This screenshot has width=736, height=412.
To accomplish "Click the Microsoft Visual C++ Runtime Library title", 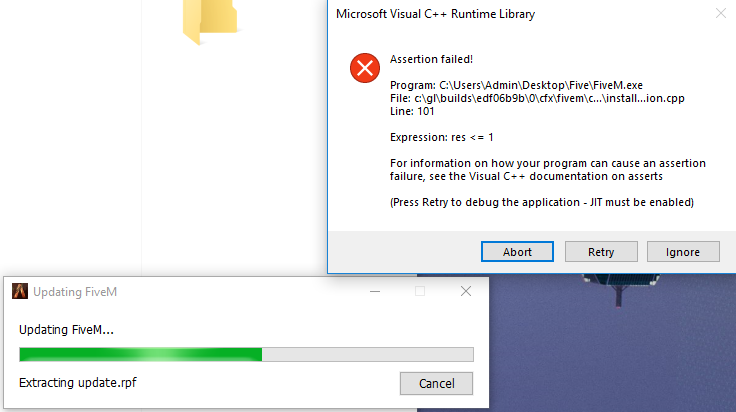I will point(435,14).
